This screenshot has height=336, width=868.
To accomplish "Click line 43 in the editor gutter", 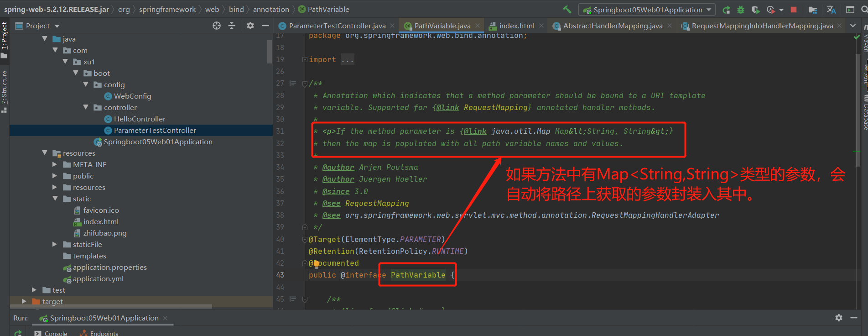I will tap(280, 275).
